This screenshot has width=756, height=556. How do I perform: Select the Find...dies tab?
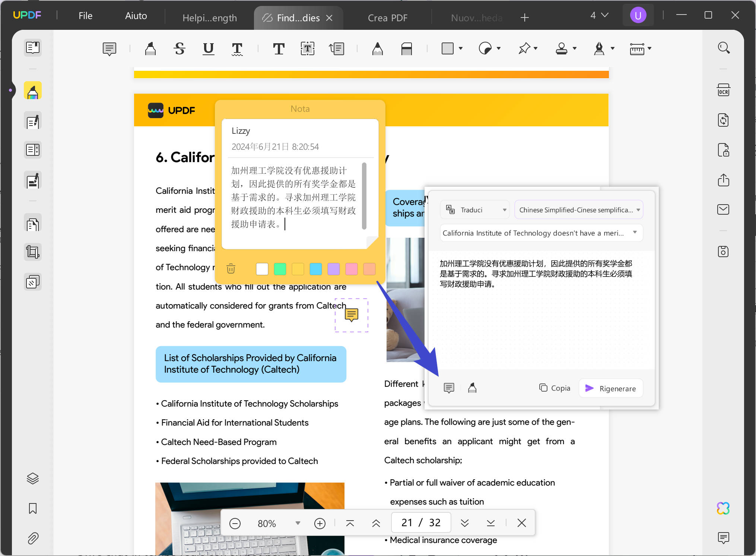298,18
